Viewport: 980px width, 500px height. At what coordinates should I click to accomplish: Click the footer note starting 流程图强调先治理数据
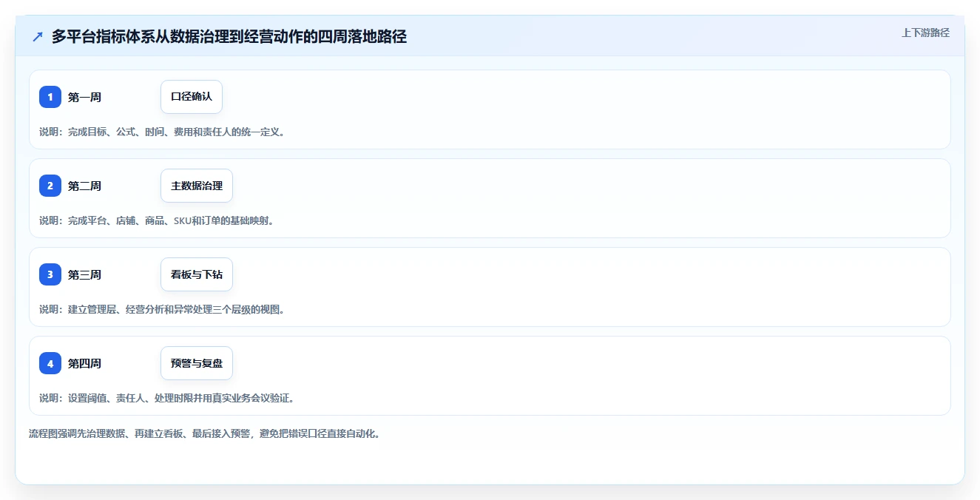point(205,433)
